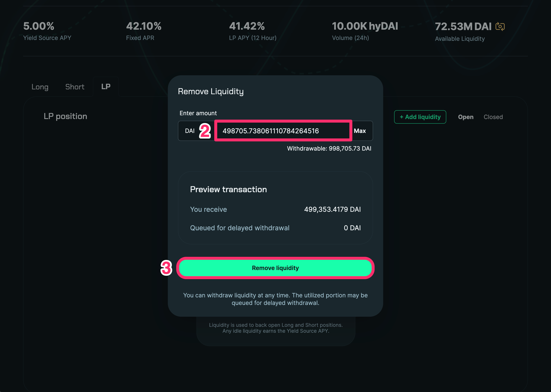Click the DAI token label in input
This screenshot has width=551, height=392.
point(190,131)
